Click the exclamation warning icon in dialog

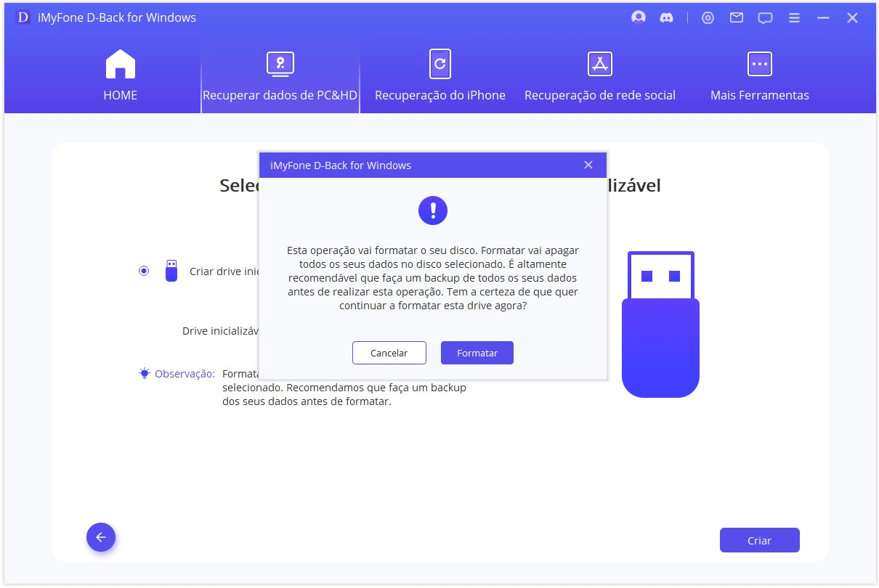click(433, 211)
